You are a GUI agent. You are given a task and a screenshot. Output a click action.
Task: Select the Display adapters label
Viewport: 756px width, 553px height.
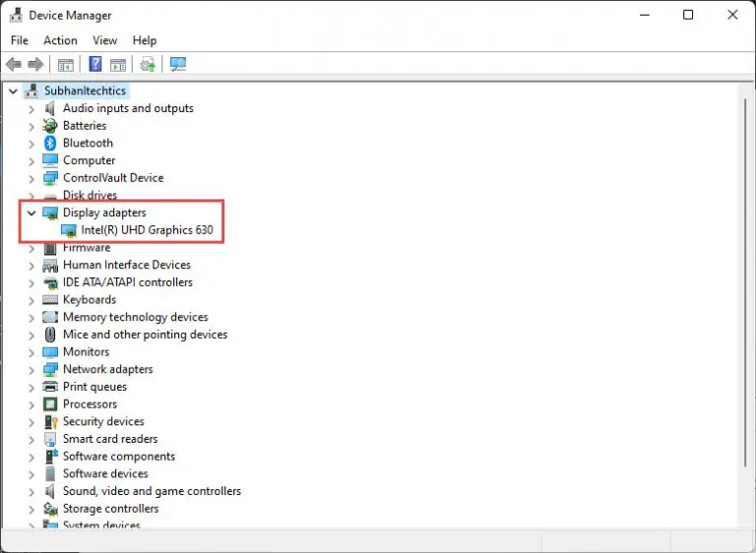coord(104,213)
